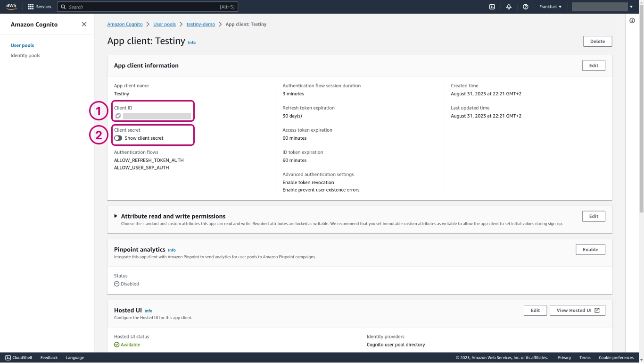Toggle Show client secret switch
Image resolution: width=644 pixels, height=363 pixels.
coord(118,138)
